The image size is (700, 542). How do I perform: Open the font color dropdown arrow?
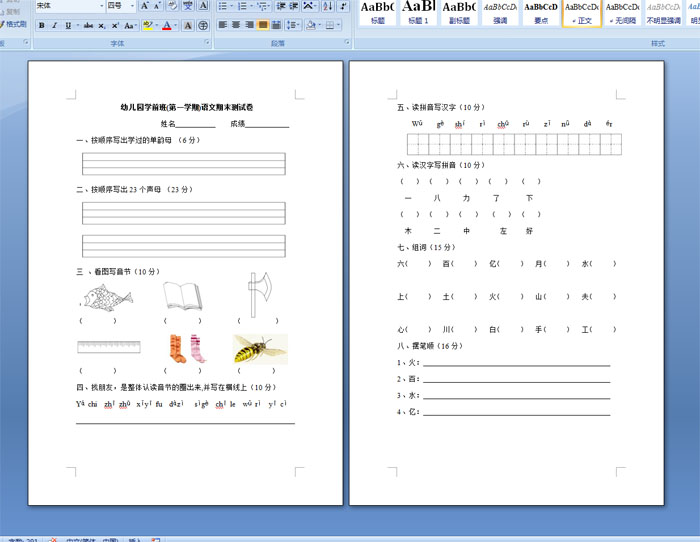click(x=175, y=25)
